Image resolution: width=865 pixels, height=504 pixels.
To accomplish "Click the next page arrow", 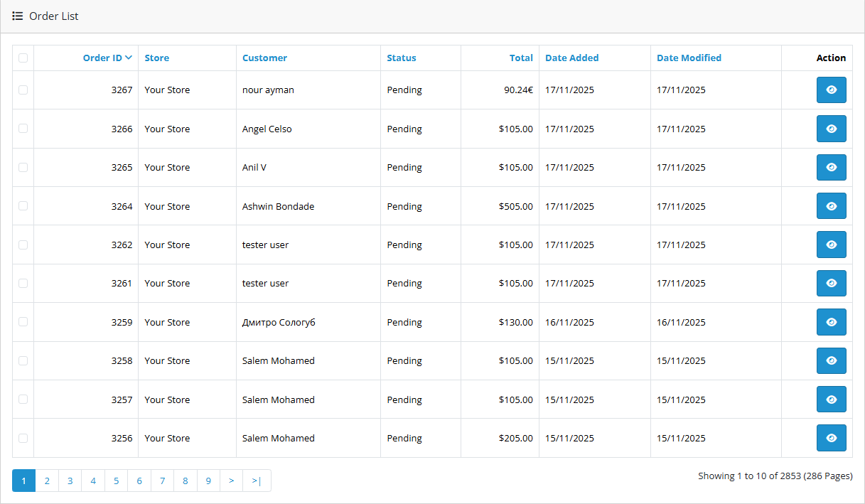I will click(x=232, y=481).
